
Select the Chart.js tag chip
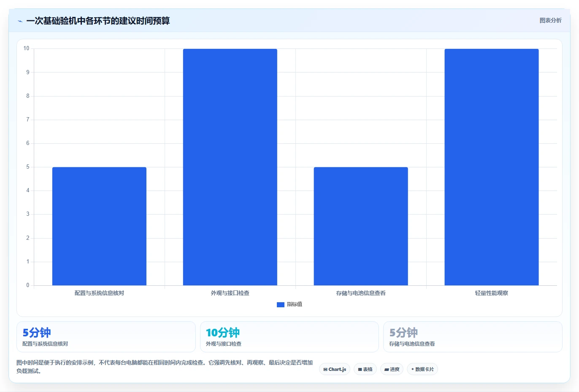[x=335, y=369]
